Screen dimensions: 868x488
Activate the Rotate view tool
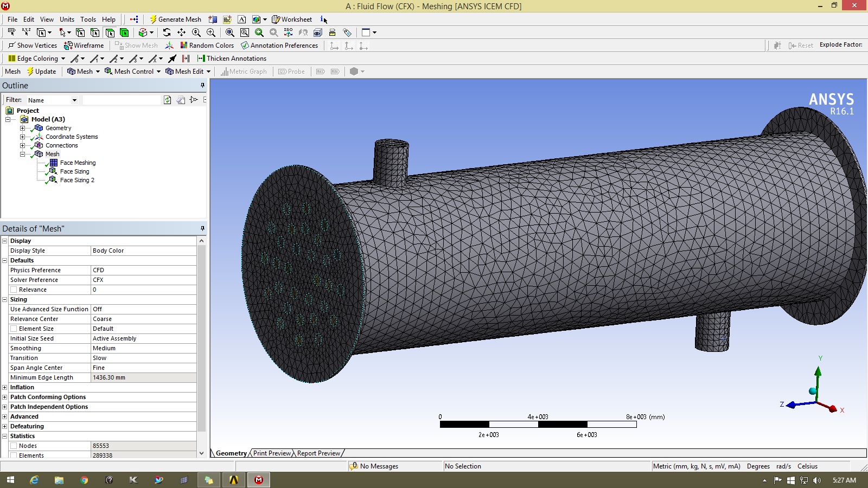pyautogui.click(x=167, y=33)
